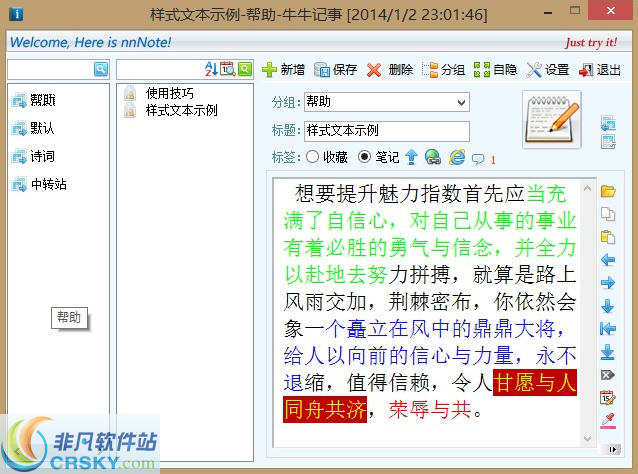638x474 pixels.
Task: Click the blue download-to-tray arrow icon
Action: point(608,352)
